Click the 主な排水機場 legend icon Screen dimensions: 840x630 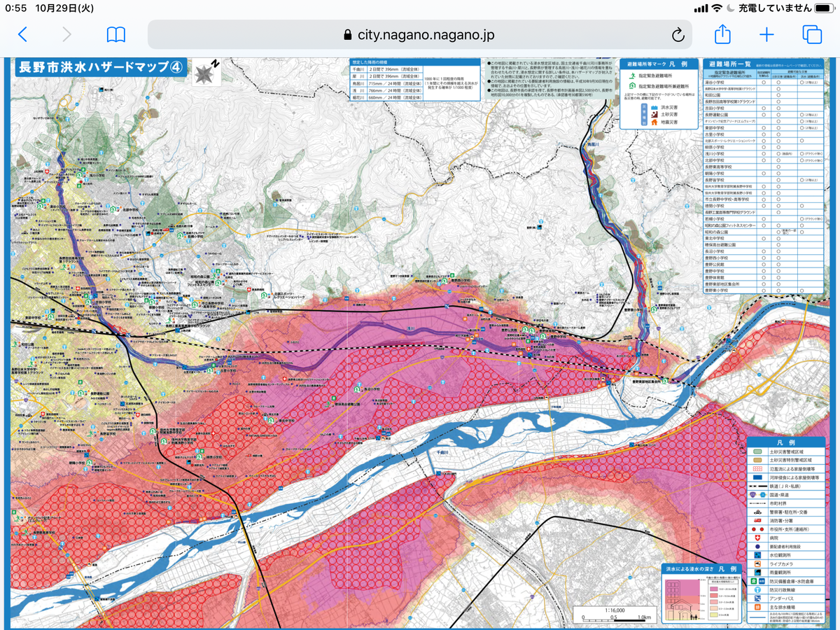757,607
